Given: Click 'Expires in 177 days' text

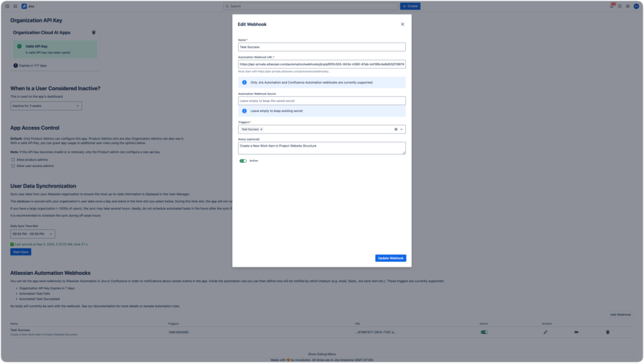Looking at the screenshot, I should point(33,66).
